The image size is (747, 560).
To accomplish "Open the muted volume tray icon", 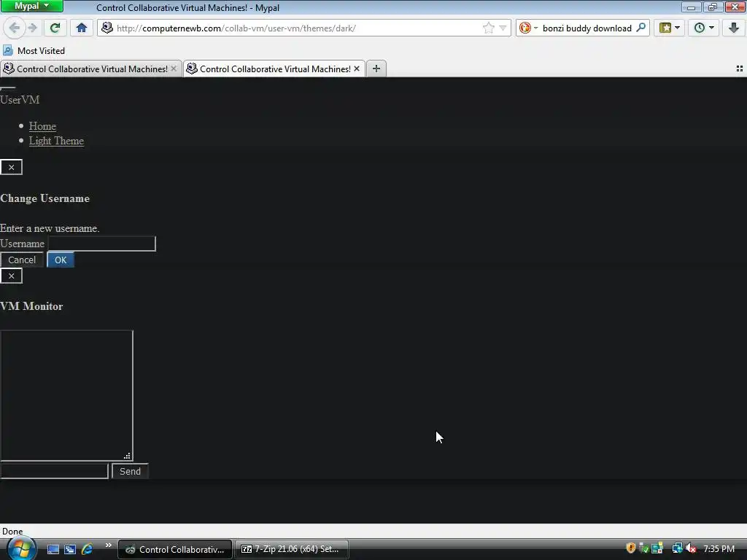I will (691, 548).
